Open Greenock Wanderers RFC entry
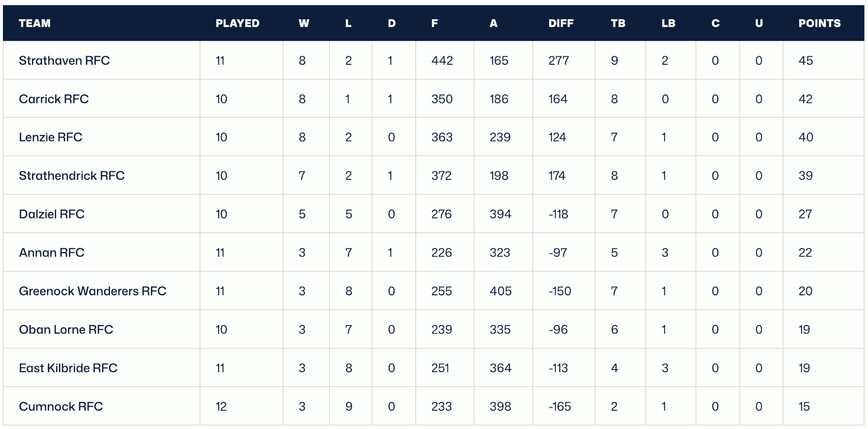The width and height of the screenshot is (868, 429). [x=92, y=291]
